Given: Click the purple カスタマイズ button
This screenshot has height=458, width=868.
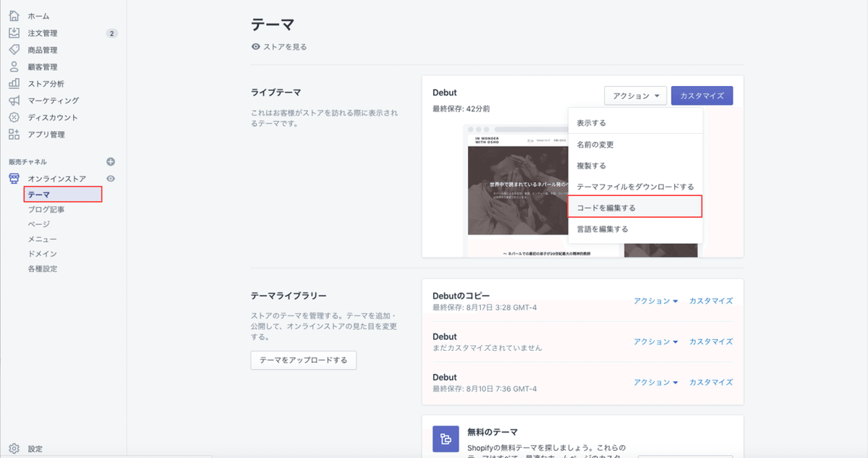Looking at the screenshot, I should pyautogui.click(x=702, y=96).
